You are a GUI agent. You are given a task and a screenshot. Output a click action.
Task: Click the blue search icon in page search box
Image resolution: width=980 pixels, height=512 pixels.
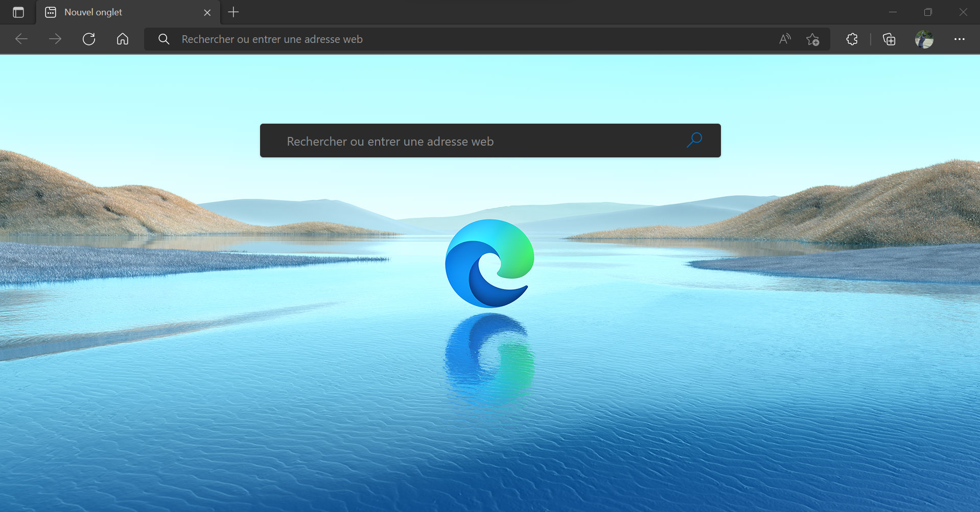coord(694,139)
